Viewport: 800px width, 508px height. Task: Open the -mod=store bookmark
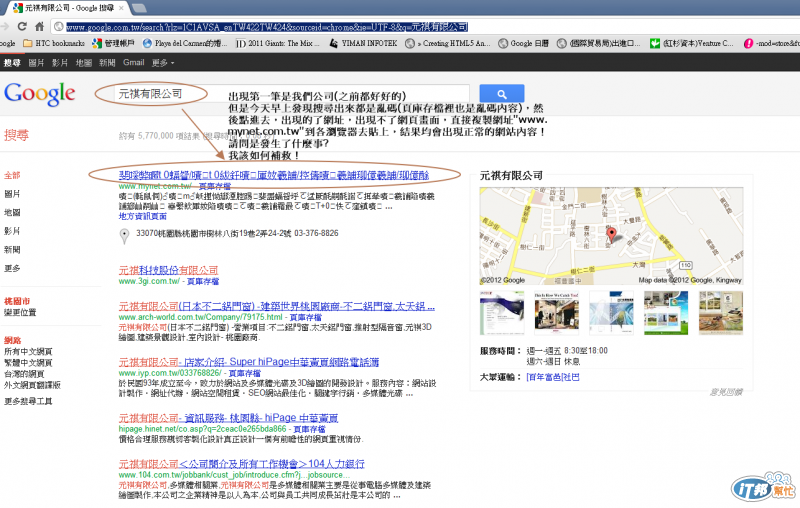(x=771, y=43)
